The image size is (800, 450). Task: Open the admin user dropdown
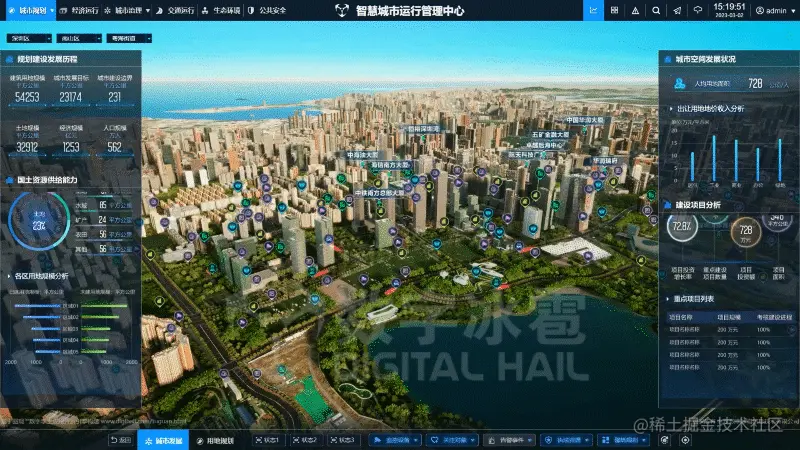point(776,10)
